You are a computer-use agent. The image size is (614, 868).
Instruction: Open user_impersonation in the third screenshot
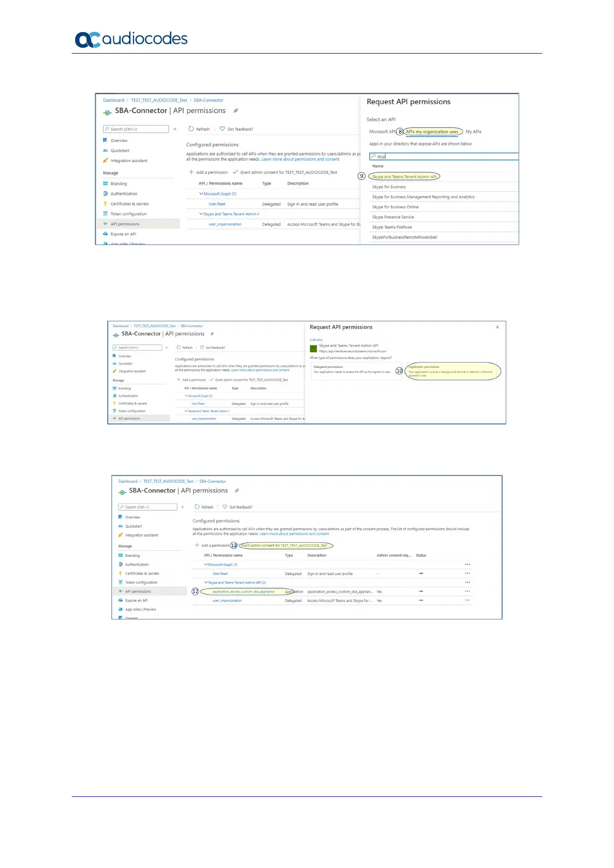[x=227, y=600]
